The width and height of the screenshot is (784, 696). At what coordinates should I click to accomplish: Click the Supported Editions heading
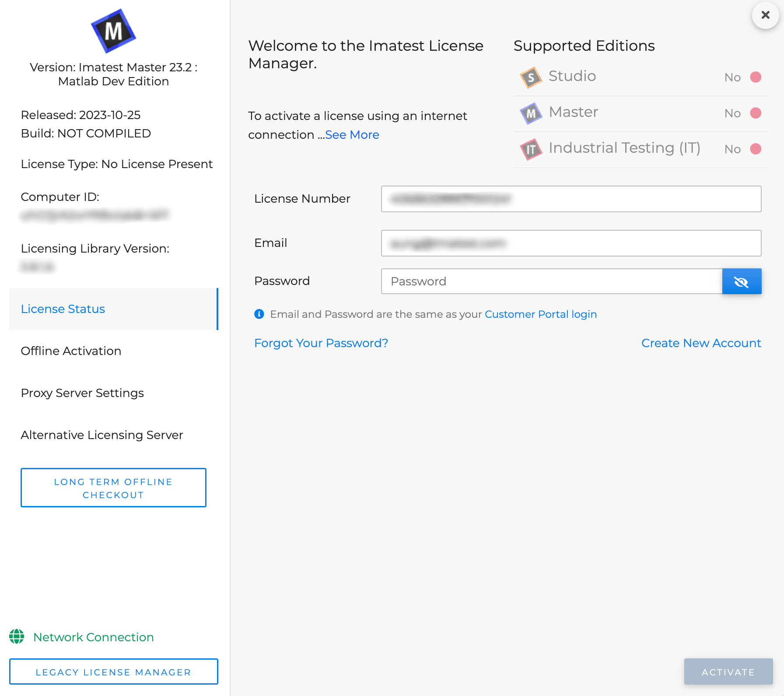point(584,46)
